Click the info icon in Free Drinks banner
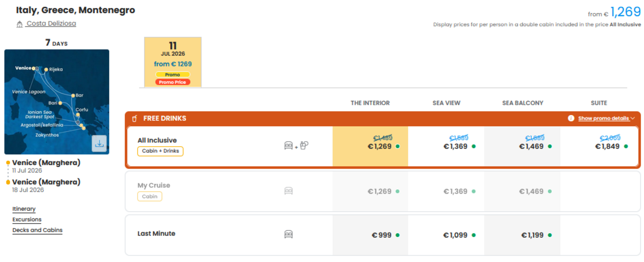 pos(571,118)
